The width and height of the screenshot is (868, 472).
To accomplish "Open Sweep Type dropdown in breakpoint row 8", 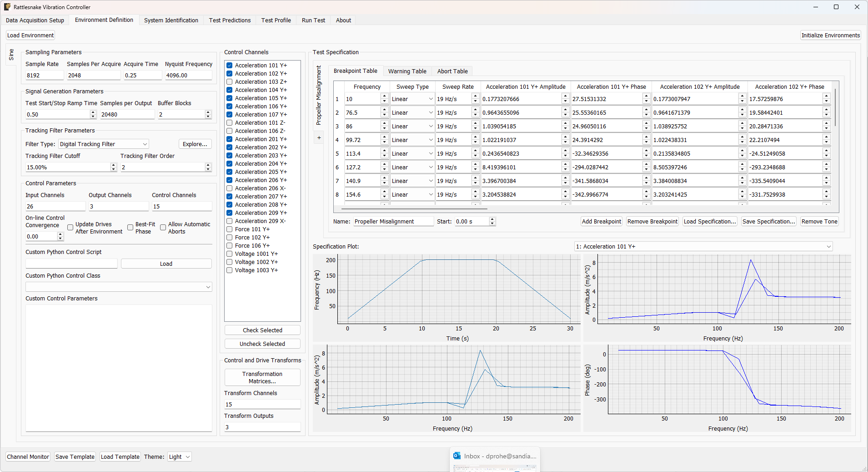I will pyautogui.click(x=412, y=195).
